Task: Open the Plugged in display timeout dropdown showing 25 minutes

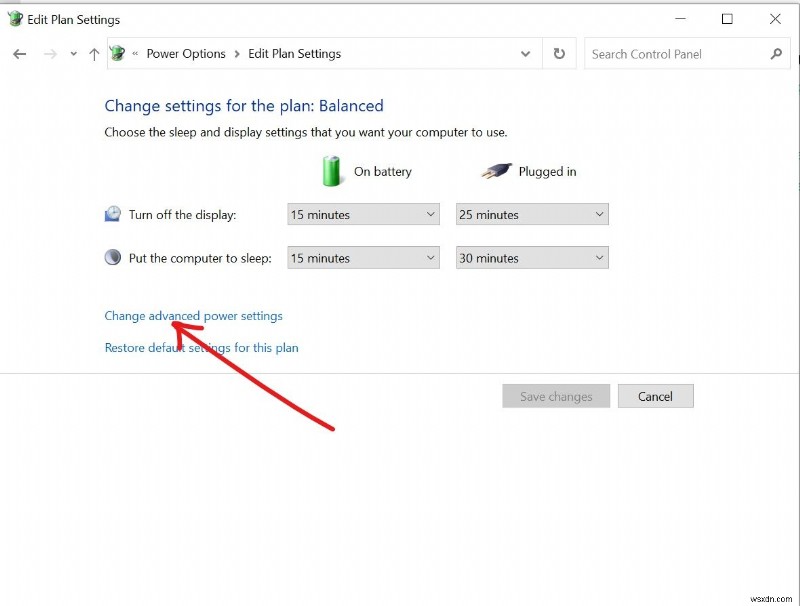Action: (x=531, y=214)
